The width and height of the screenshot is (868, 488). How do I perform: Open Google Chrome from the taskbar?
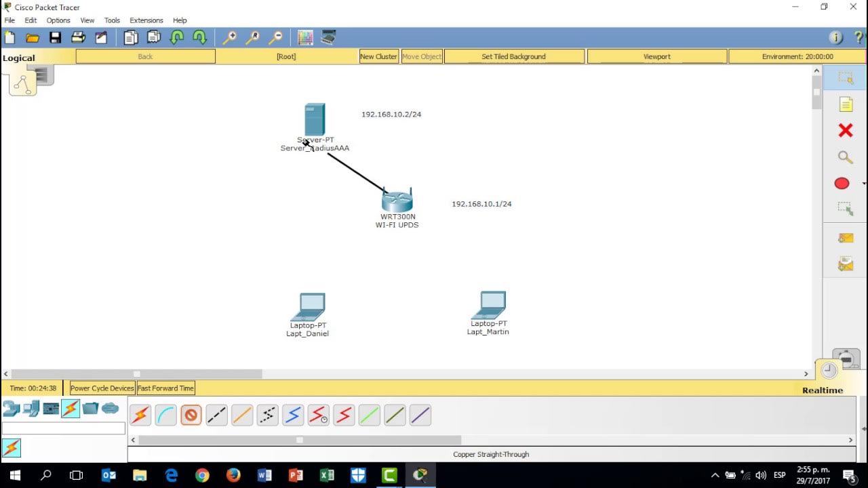click(202, 476)
